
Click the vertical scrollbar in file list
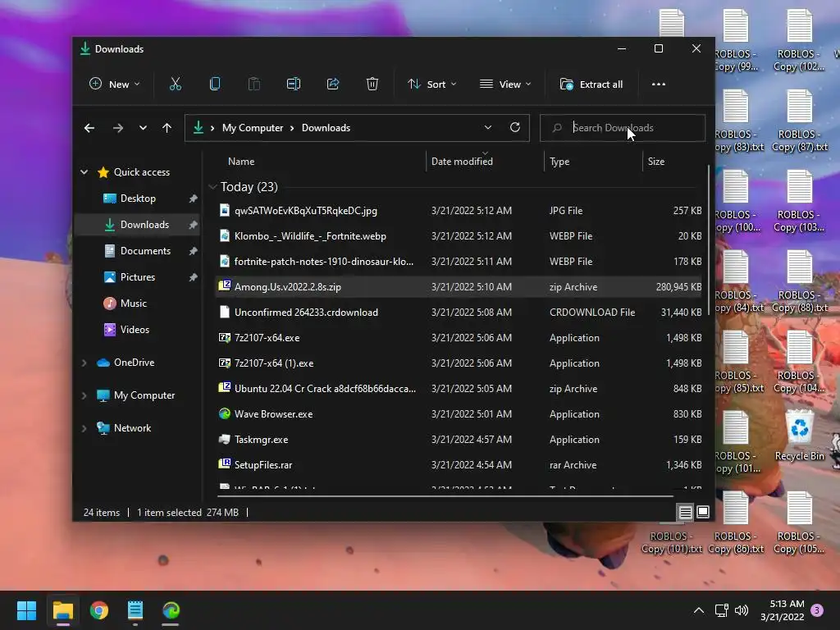tap(709, 240)
